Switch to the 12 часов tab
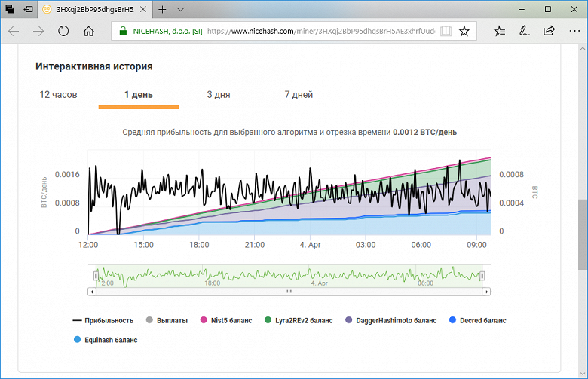 [59, 94]
